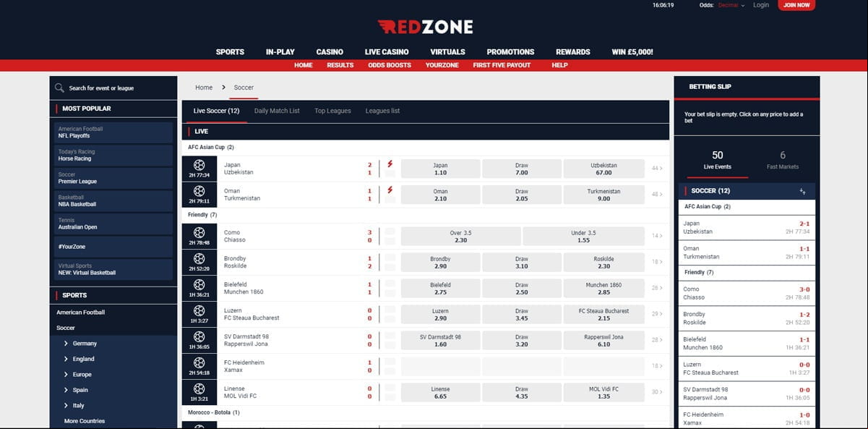Bet on Japan at 1.10
The width and height of the screenshot is (868, 429).
click(x=440, y=169)
